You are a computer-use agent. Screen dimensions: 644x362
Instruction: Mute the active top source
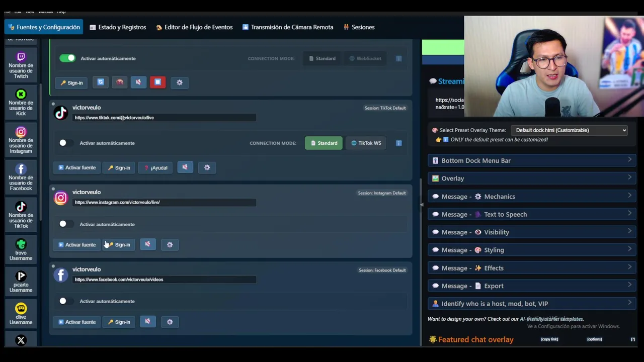[x=138, y=82]
